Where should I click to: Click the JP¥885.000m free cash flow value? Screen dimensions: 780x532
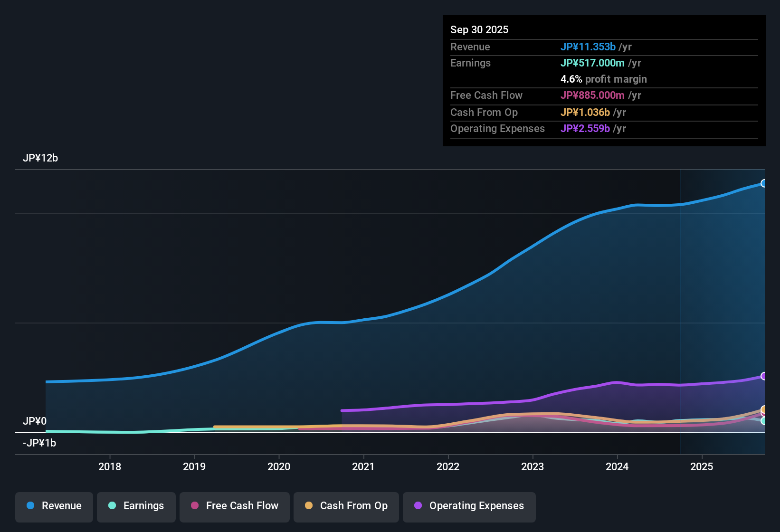(x=593, y=95)
